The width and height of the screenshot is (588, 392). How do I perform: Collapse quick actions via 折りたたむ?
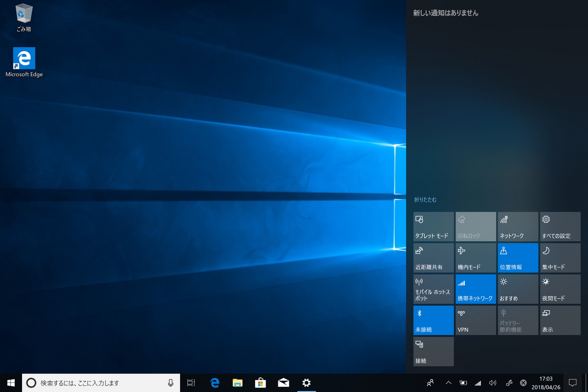(424, 199)
